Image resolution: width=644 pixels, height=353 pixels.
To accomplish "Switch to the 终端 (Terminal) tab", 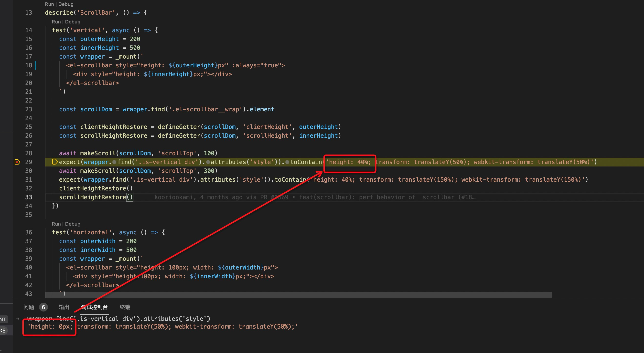I will click(x=125, y=307).
